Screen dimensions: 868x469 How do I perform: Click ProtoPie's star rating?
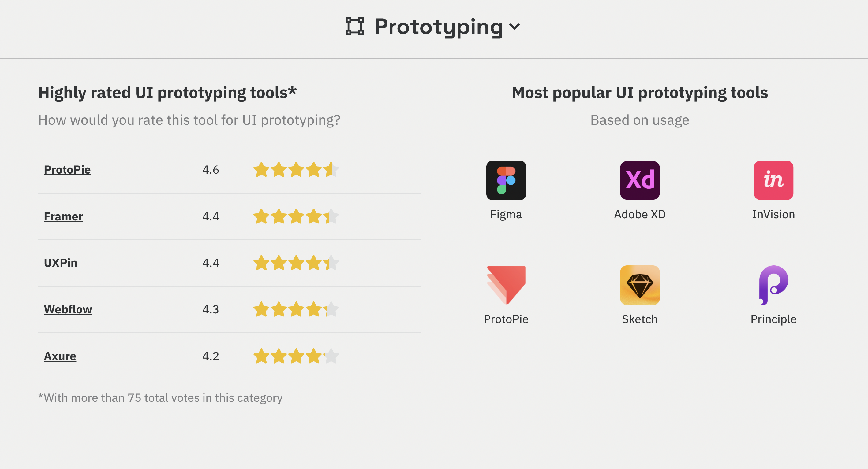pyautogui.click(x=296, y=169)
